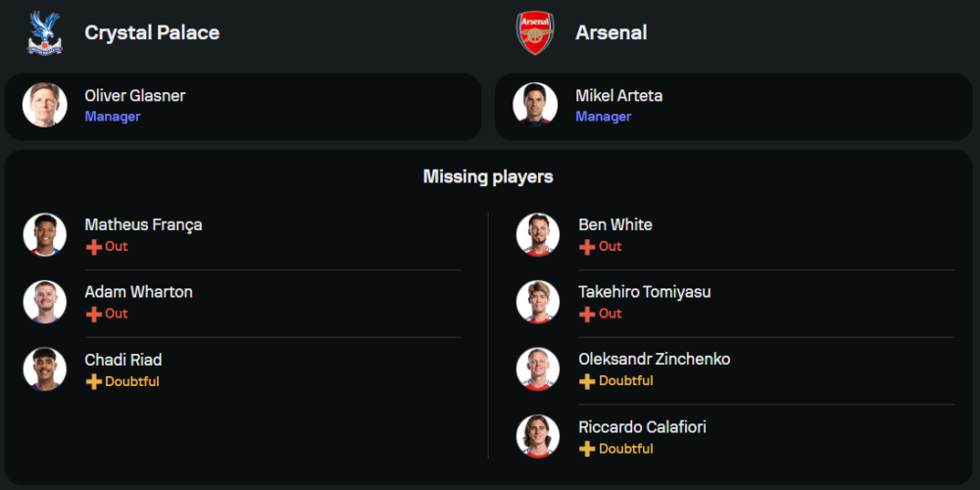Click the Doubtful icon for Riccardo Calafiori
This screenshot has width=980, height=490.
[587, 449]
